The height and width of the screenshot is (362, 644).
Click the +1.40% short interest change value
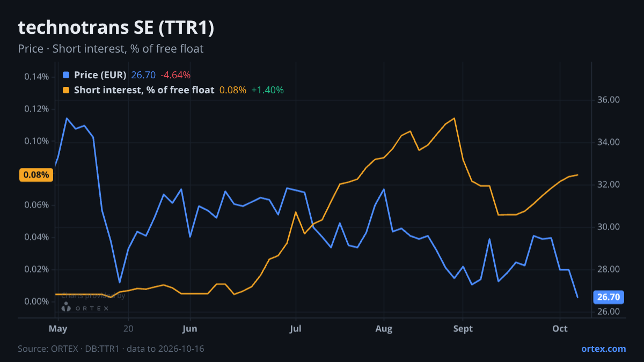coord(267,90)
